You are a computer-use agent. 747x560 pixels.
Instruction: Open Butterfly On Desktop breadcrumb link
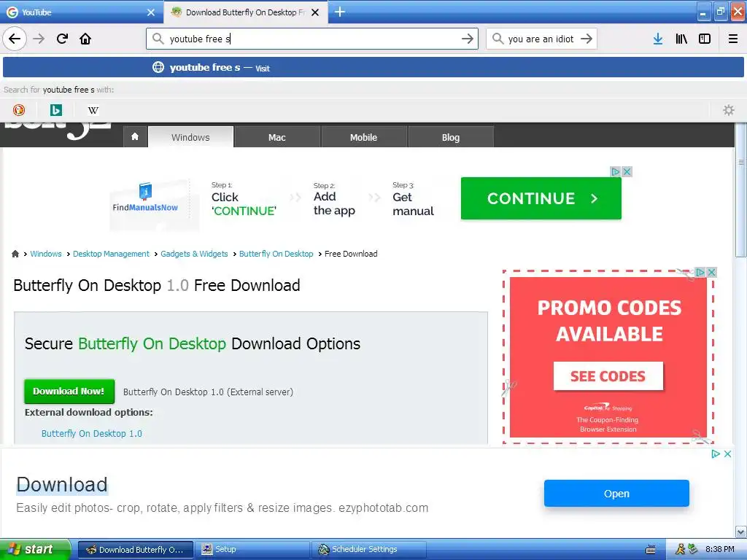coord(276,254)
